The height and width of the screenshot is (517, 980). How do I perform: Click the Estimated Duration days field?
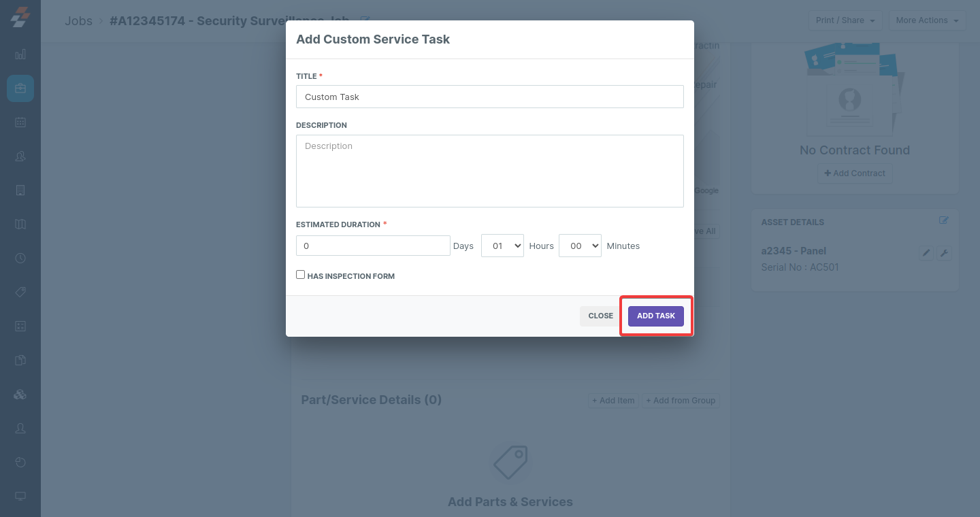click(373, 246)
